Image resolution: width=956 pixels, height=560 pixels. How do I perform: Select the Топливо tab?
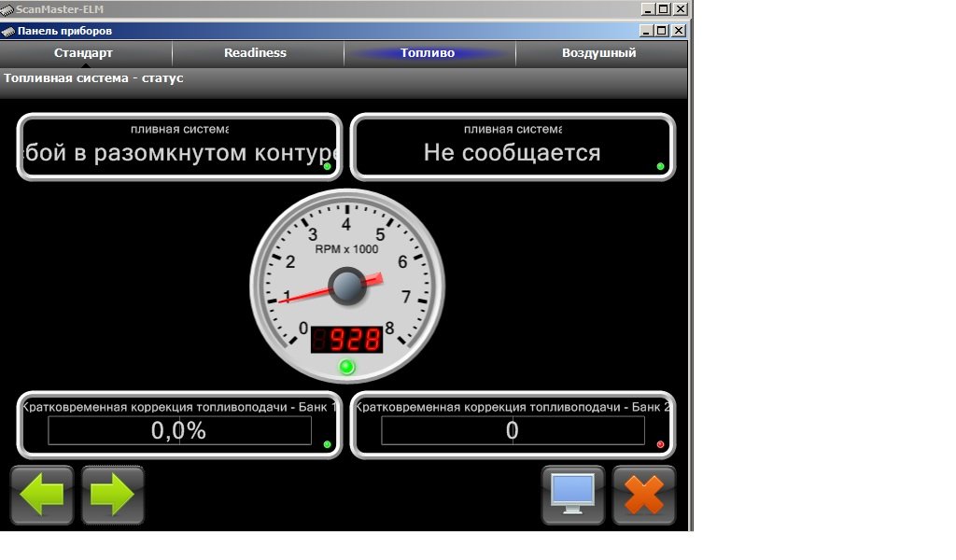coord(428,53)
